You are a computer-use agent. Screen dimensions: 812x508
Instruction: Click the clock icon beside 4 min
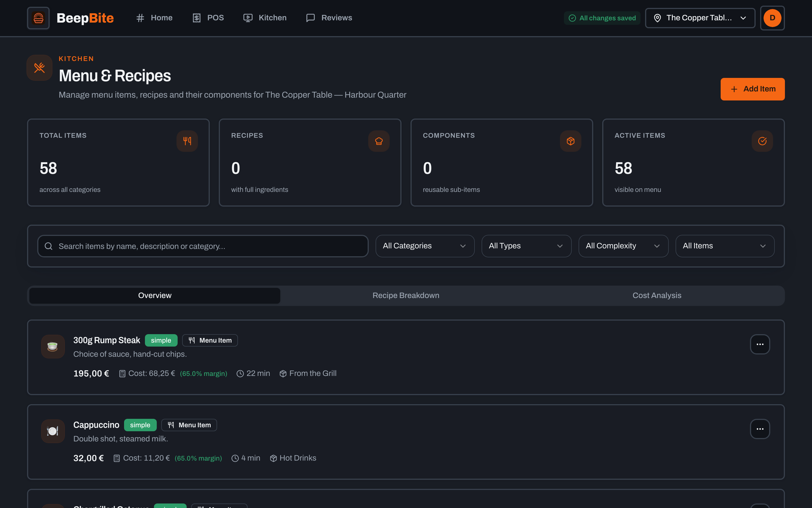click(235, 458)
